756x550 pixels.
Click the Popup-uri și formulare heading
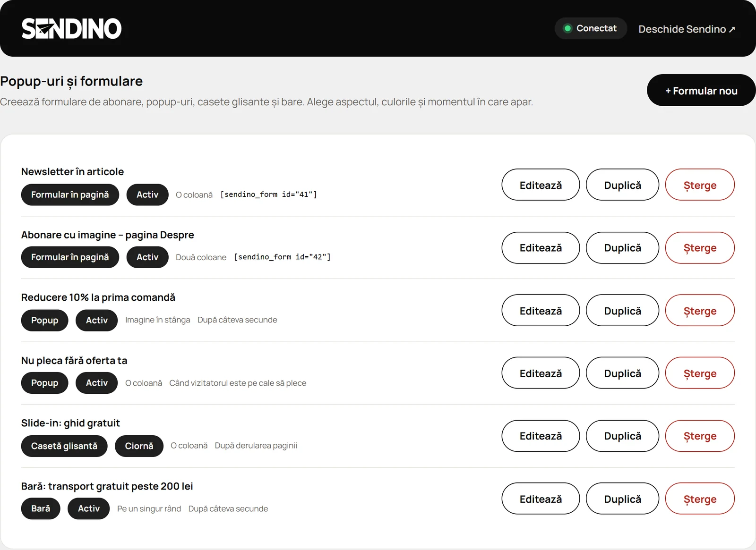click(71, 81)
